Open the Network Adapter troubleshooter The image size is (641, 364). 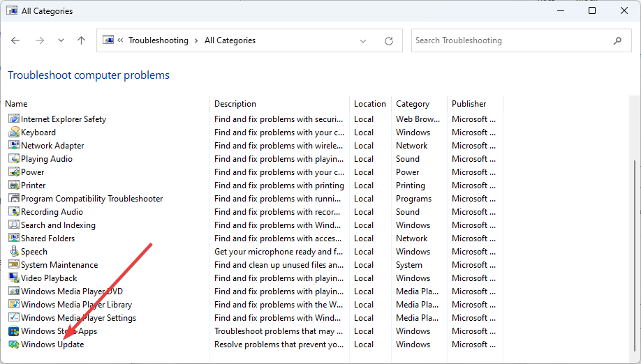(52, 146)
